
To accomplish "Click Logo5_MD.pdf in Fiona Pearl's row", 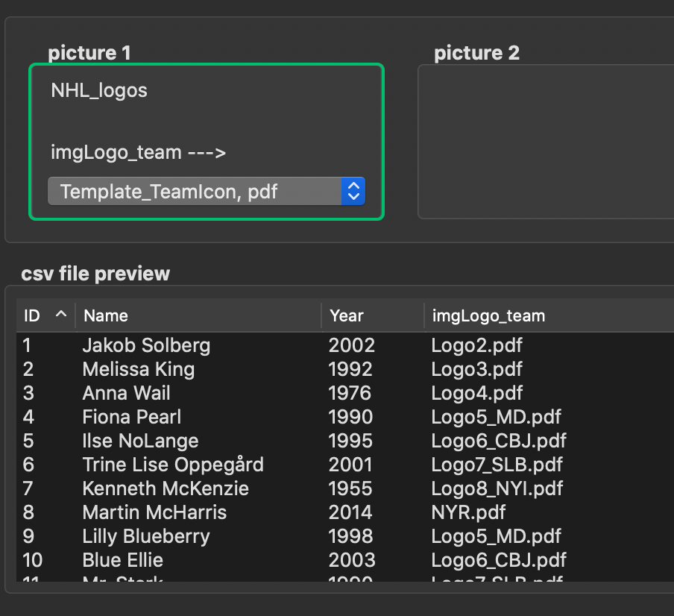I will coord(496,417).
